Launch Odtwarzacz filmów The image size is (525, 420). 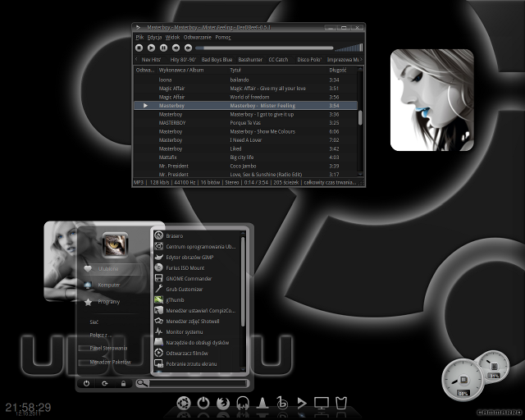[x=198, y=354]
